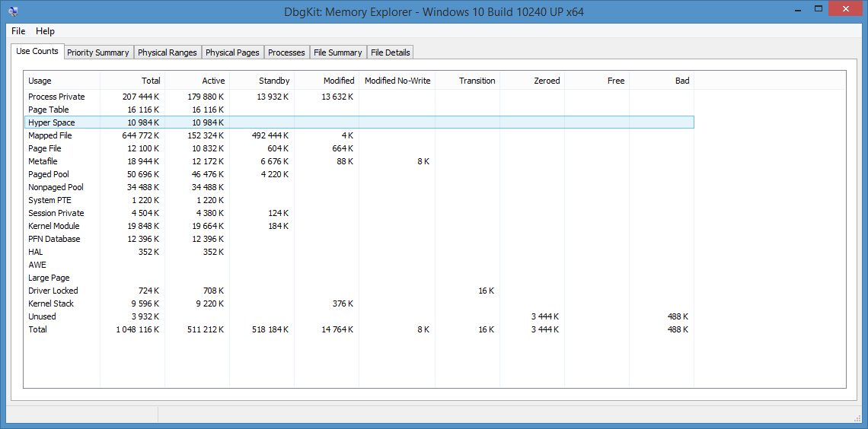Image resolution: width=868 pixels, height=429 pixels.
Task: Select the Kernel Module row
Action: point(359,226)
